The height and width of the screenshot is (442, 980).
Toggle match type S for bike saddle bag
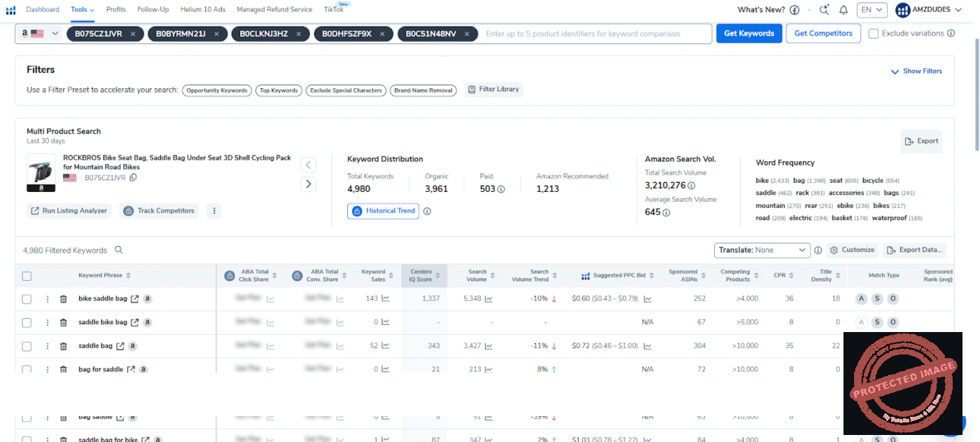tap(877, 299)
